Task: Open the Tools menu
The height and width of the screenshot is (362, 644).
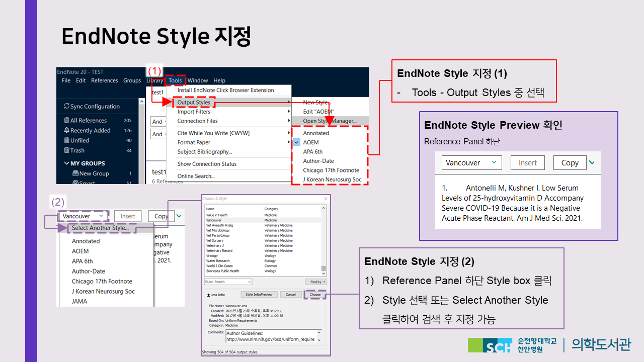Action: (x=175, y=80)
